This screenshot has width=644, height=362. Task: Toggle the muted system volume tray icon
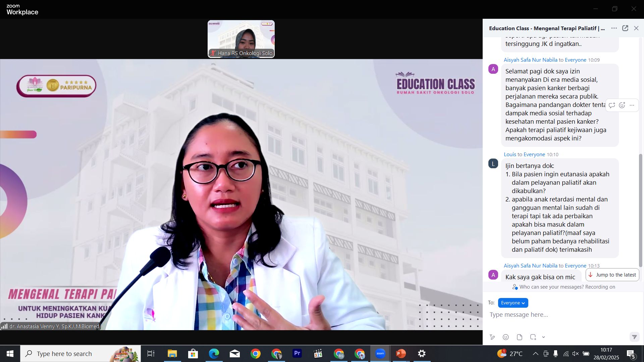(576, 354)
